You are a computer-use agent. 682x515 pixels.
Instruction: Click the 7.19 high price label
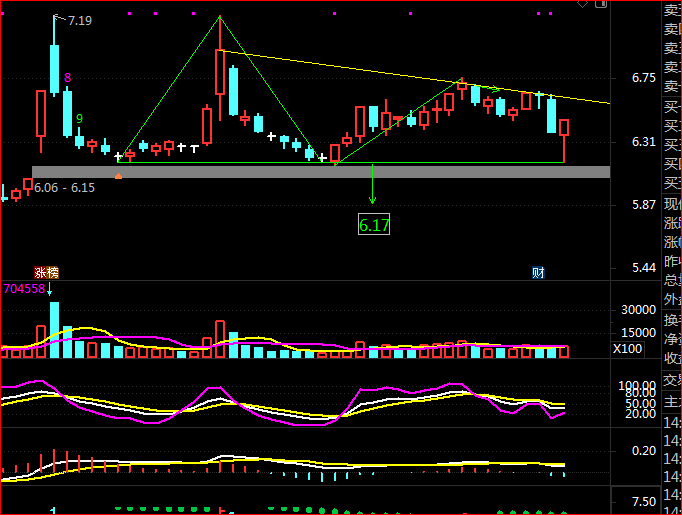tap(80, 21)
